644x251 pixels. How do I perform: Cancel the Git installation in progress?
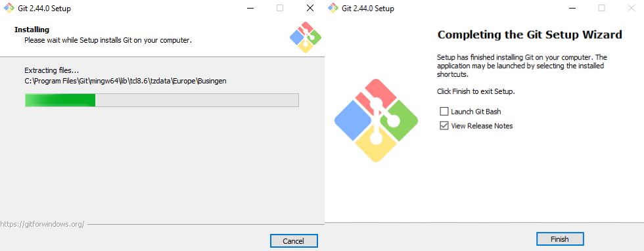pyautogui.click(x=294, y=240)
